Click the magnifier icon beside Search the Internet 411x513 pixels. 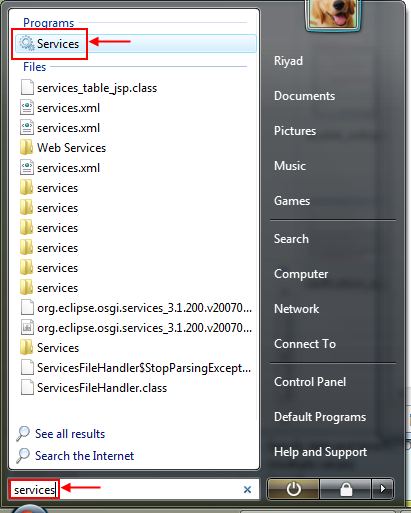pyautogui.click(x=23, y=456)
